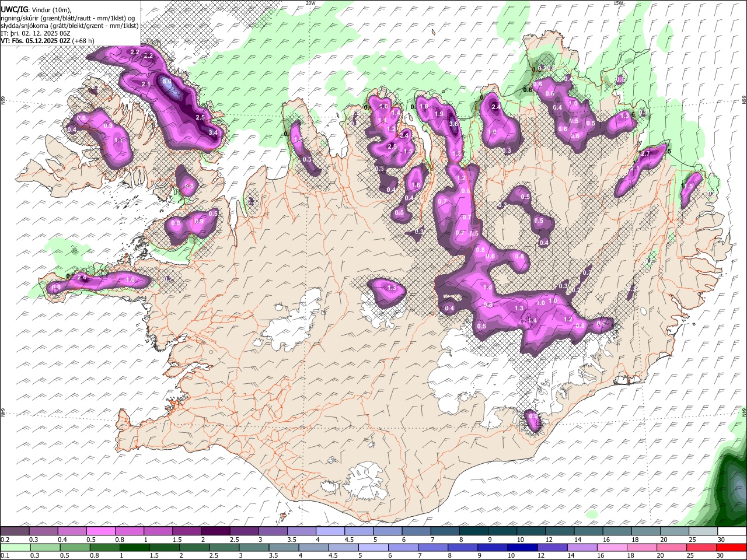Image resolution: width=747 pixels, height=560 pixels.
Task: Click the valid time 'VT: Fös. 05.12.2025 02Z (+68 h)'
Action: coord(47,41)
